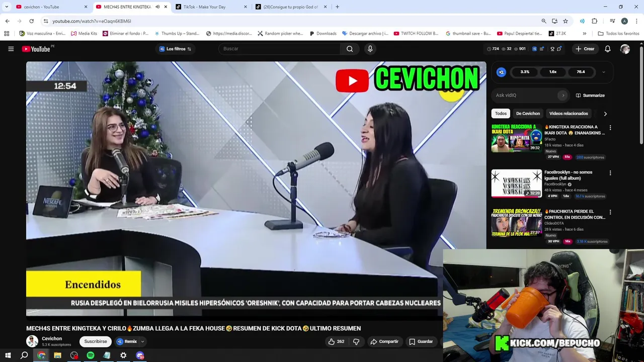Show next filter chips with right arrow
Screen dimensions: 644x362
click(x=605, y=114)
